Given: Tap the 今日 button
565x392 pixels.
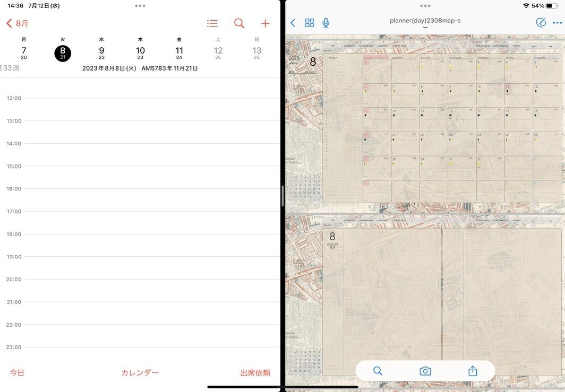Looking at the screenshot, I should pyautogui.click(x=17, y=372).
